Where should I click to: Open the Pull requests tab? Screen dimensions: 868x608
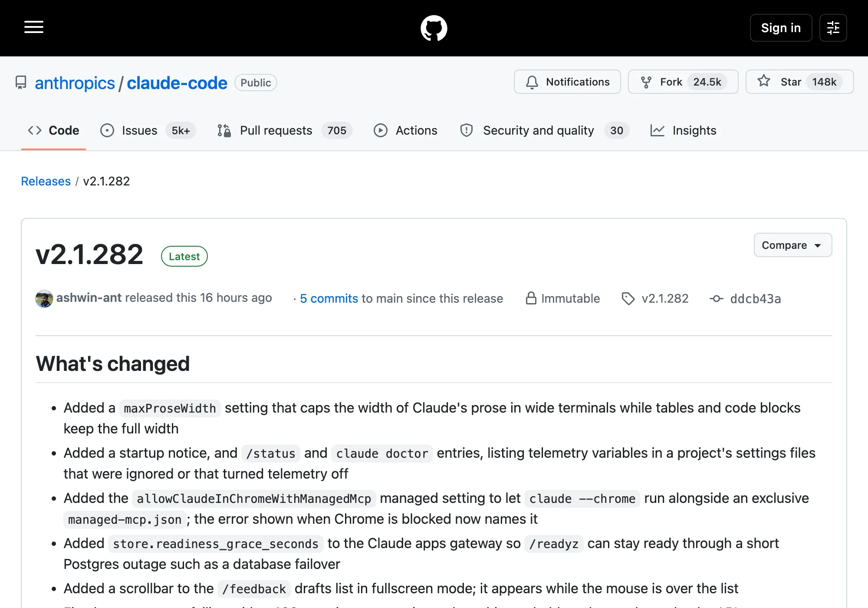click(x=285, y=130)
